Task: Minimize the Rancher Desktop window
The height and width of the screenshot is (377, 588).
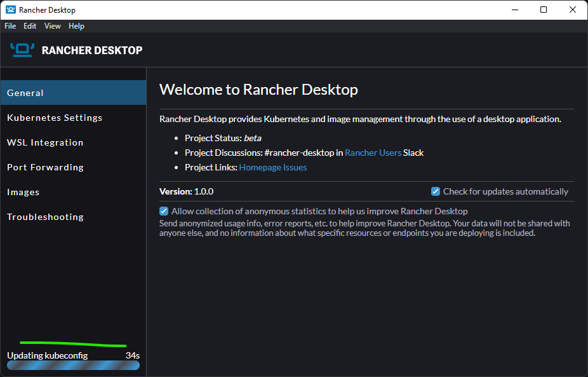Action: pyautogui.click(x=514, y=10)
